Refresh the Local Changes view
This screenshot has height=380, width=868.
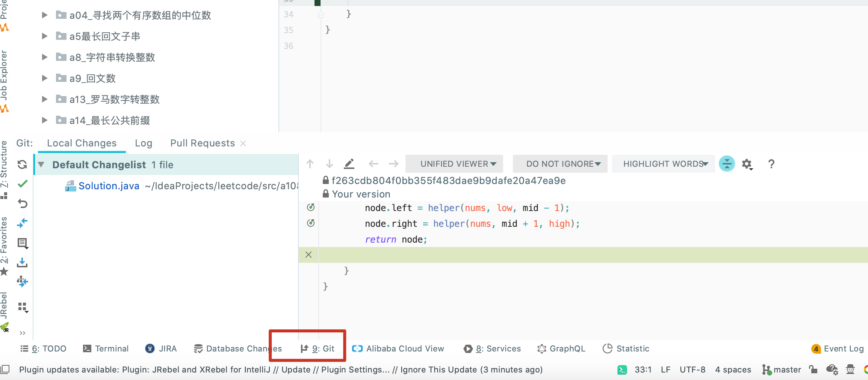[22, 164]
